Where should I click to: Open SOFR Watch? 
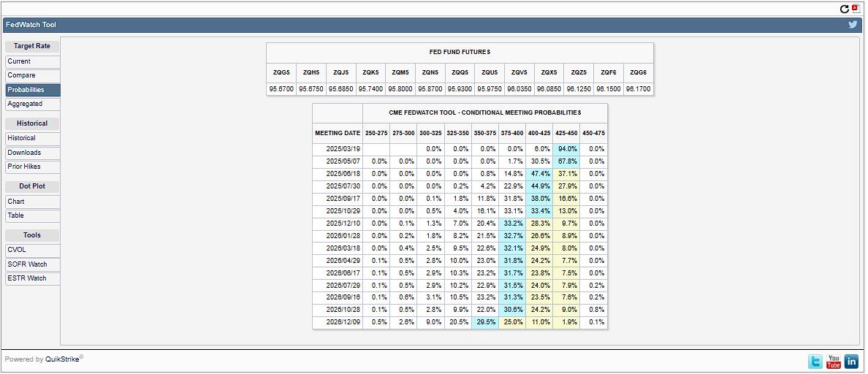tap(33, 264)
